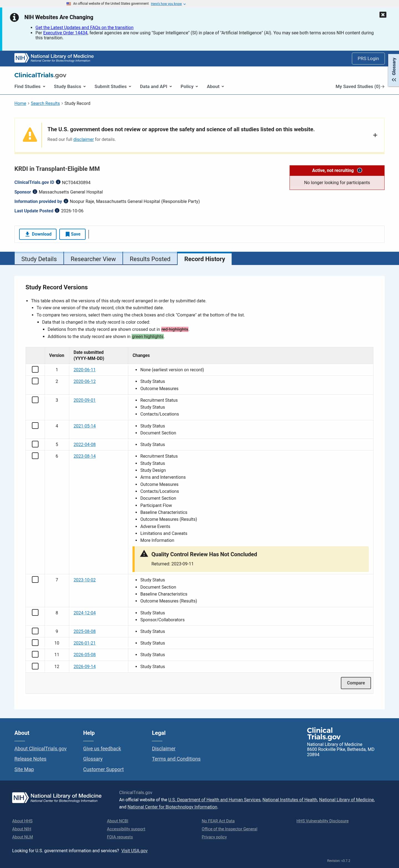The height and width of the screenshot is (868, 399).
Task: Click the info icon next to ClinicalTrials.gov ID
Action: pyautogui.click(x=58, y=182)
